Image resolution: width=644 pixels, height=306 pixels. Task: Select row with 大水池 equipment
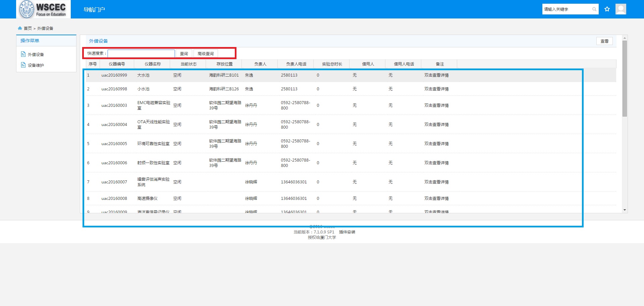pyautogui.click(x=143, y=75)
